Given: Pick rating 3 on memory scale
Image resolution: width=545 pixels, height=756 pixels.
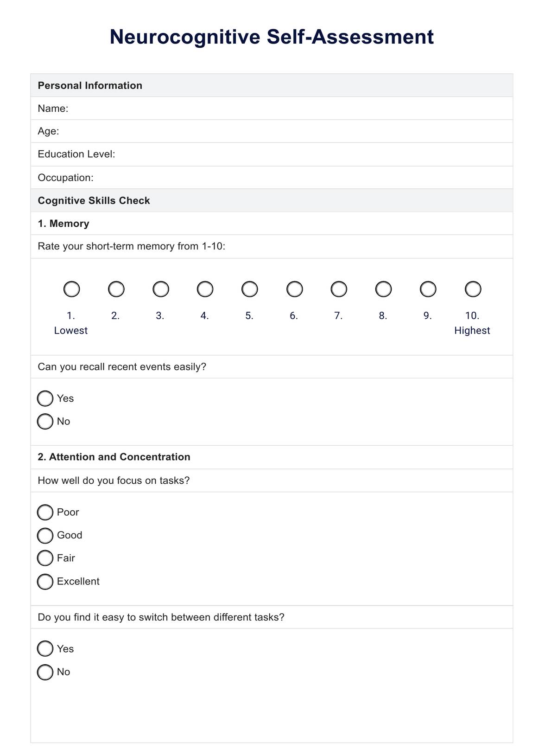Looking at the screenshot, I should (x=160, y=289).
